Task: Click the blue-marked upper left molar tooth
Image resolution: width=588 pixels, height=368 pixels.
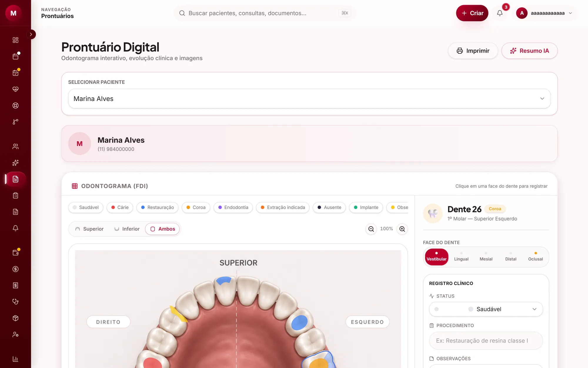Action: pos(300,323)
